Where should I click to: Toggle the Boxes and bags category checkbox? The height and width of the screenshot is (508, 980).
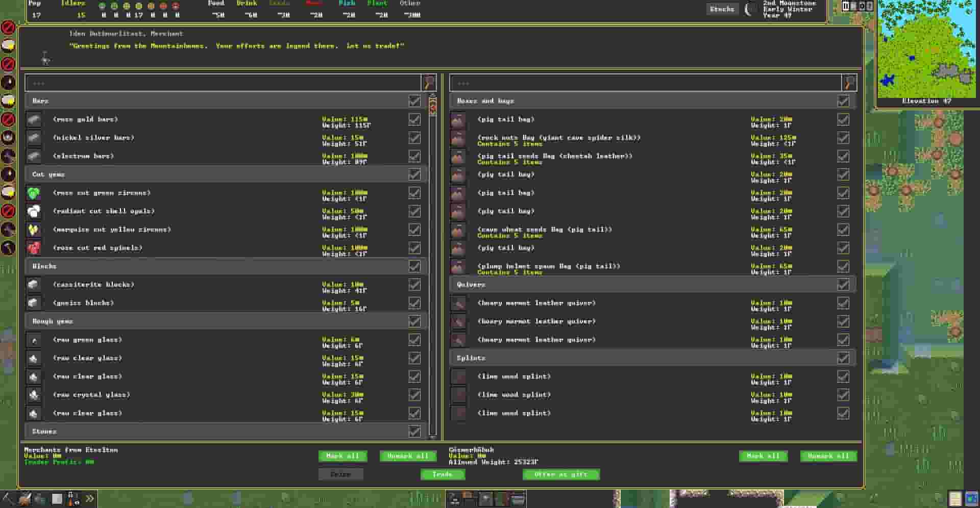[843, 100]
